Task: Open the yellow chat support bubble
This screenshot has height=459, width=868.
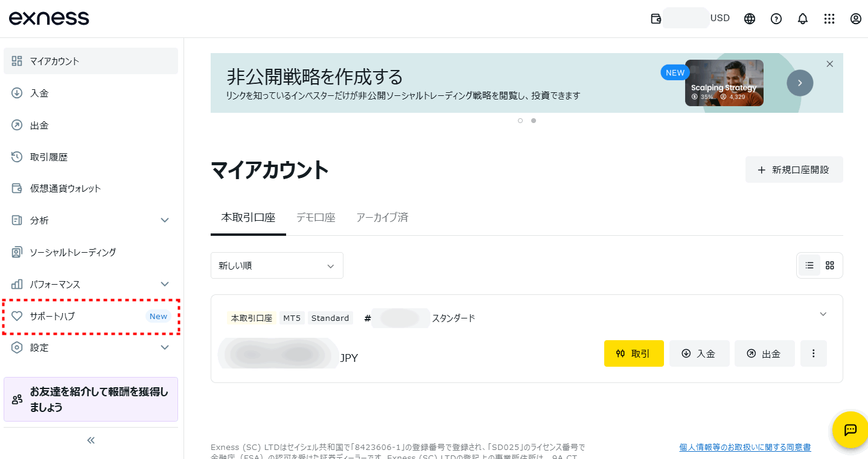Action: click(x=850, y=430)
